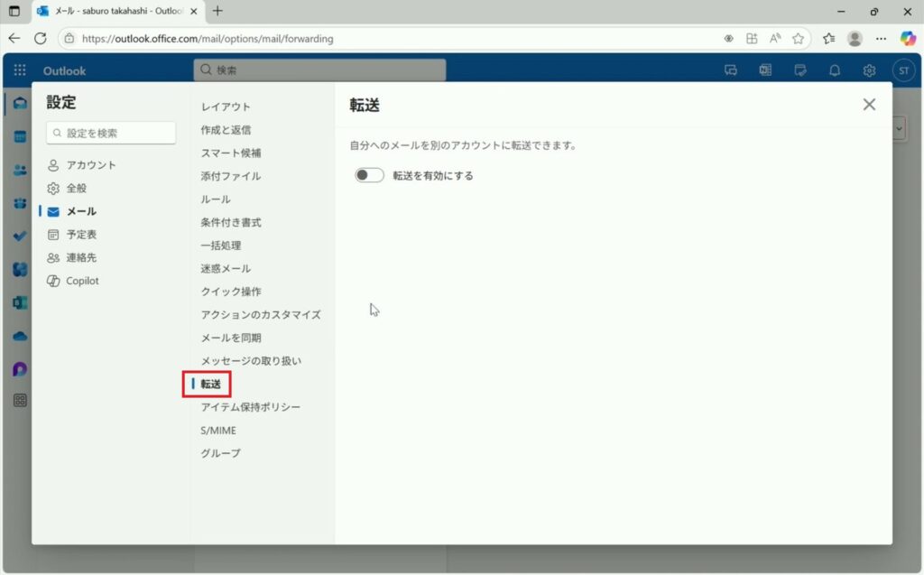This screenshot has width=924, height=575.
Task: Enable the 転送を有効にする forwarding toggle
Action: [369, 175]
